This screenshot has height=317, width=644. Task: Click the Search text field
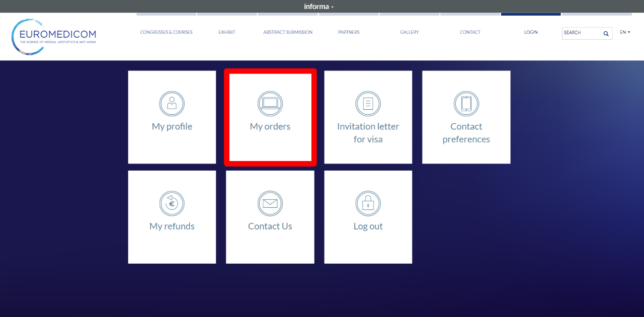[x=581, y=33]
